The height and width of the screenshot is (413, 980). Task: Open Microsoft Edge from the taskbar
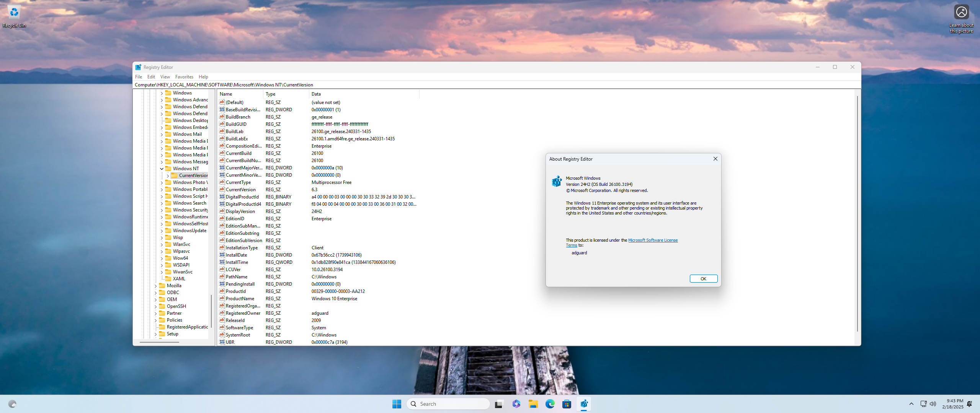(x=550, y=404)
